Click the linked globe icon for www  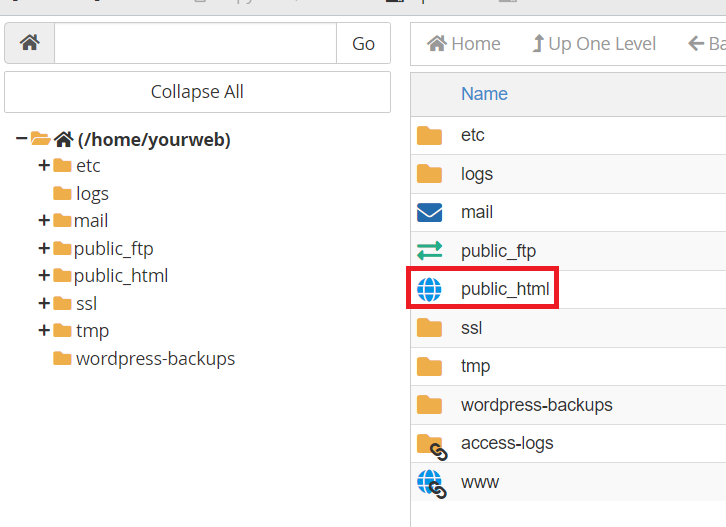point(429,483)
